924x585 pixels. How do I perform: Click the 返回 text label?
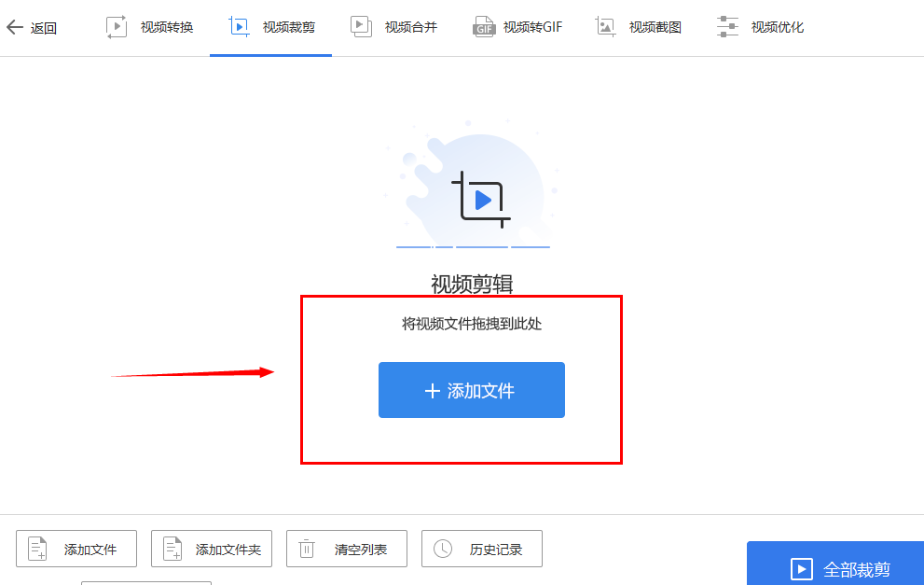[44, 28]
